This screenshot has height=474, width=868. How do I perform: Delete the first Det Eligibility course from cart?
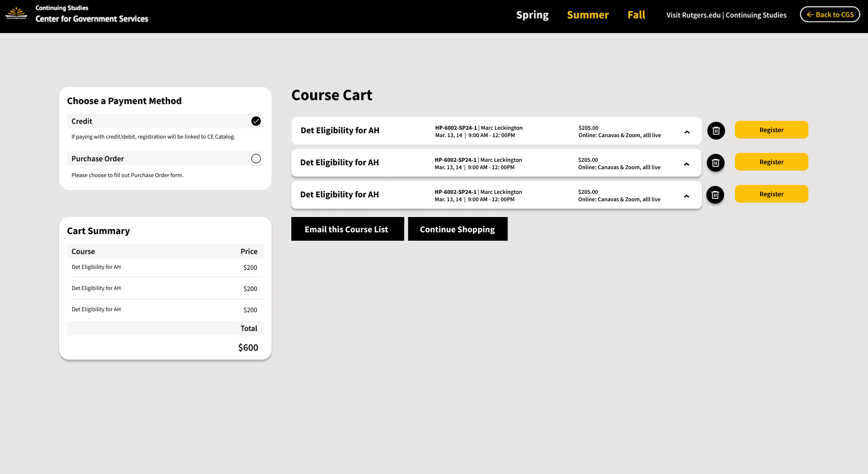pos(716,130)
